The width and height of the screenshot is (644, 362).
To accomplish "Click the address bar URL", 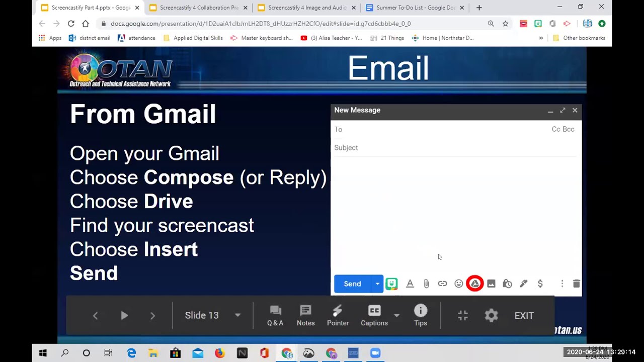I will pos(261,24).
